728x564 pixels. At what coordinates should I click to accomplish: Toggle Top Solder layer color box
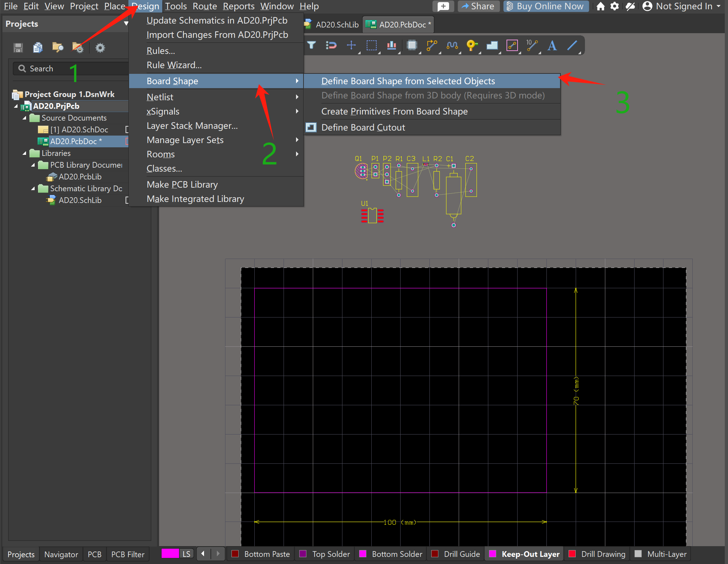coord(303,554)
